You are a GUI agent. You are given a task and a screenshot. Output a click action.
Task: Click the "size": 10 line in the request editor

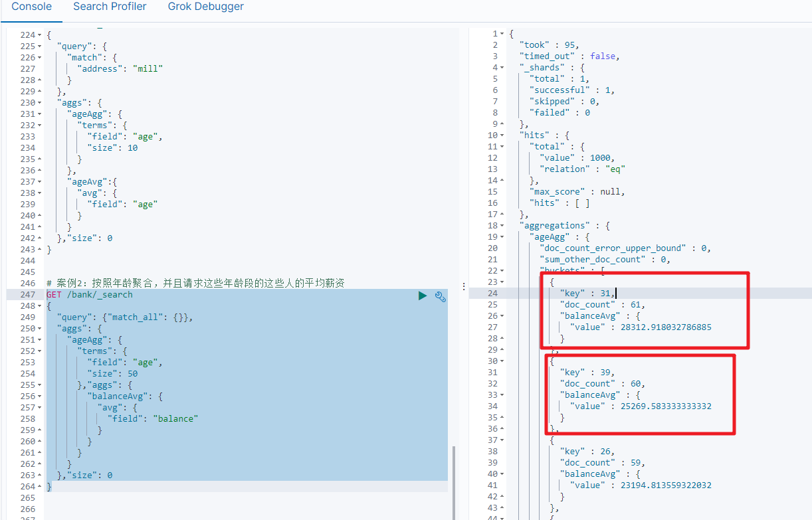coord(112,147)
